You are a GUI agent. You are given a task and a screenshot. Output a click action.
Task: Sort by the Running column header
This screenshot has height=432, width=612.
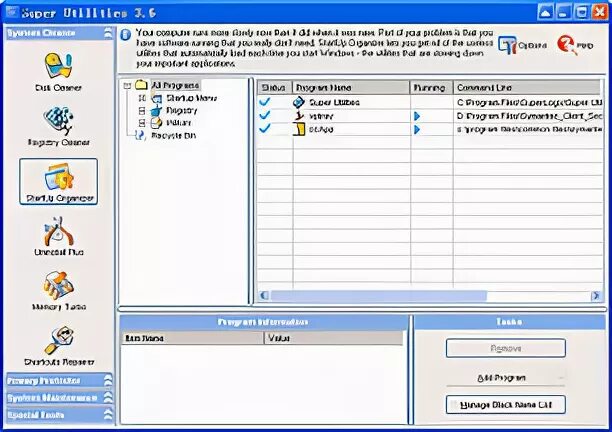coord(431,87)
